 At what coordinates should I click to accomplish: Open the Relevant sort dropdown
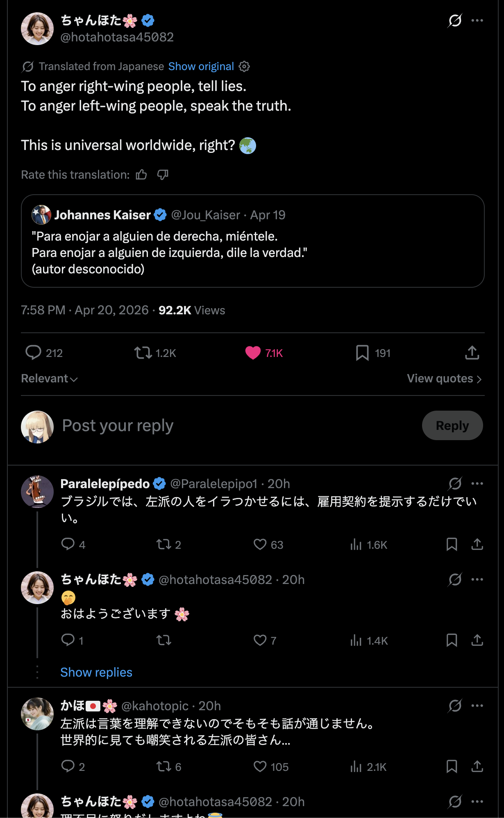coord(49,379)
